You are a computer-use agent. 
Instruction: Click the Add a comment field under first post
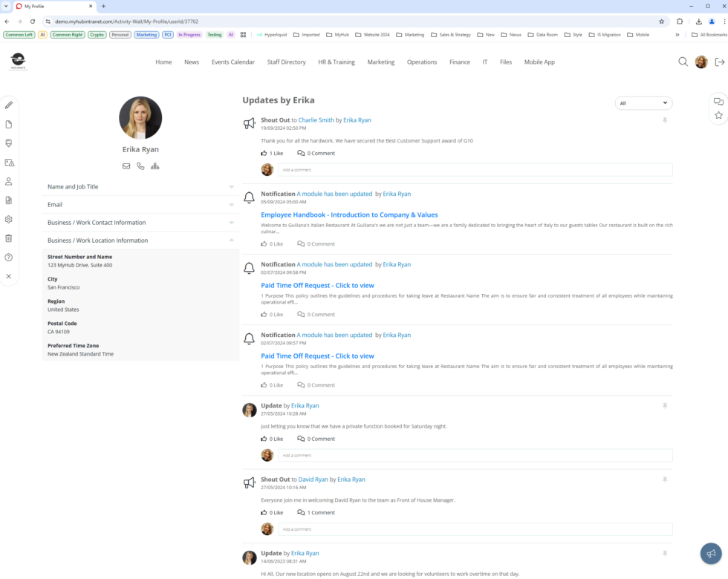(475, 169)
